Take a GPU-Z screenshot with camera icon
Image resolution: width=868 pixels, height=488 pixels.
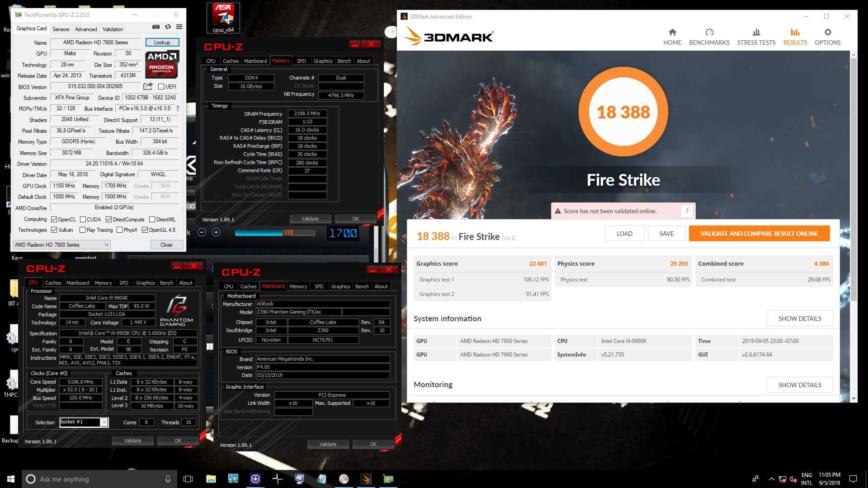pyautogui.click(x=156, y=27)
